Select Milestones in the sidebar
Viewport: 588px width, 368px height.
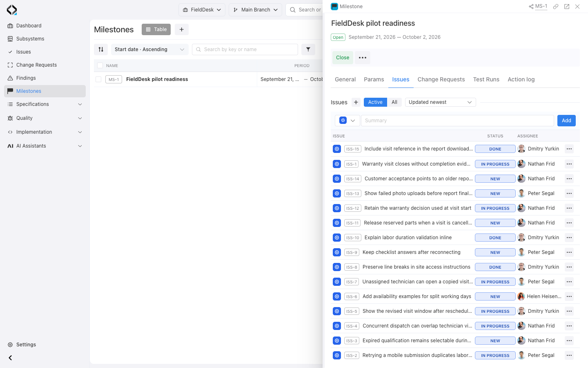(45, 91)
